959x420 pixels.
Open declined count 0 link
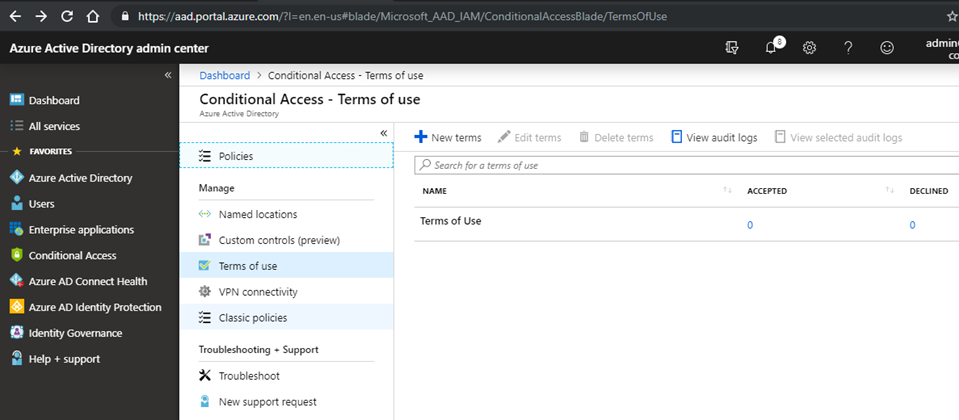[912, 225]
